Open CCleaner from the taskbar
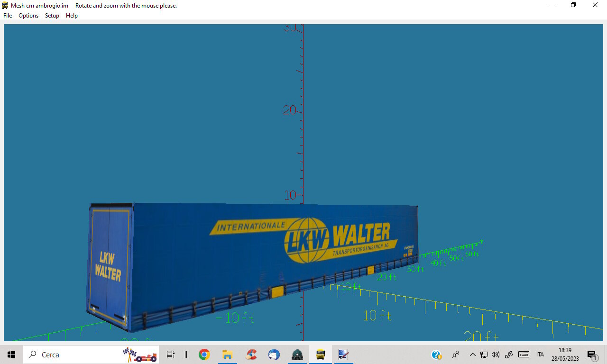The height and width of the screenshot is (364, 607). 251,355
